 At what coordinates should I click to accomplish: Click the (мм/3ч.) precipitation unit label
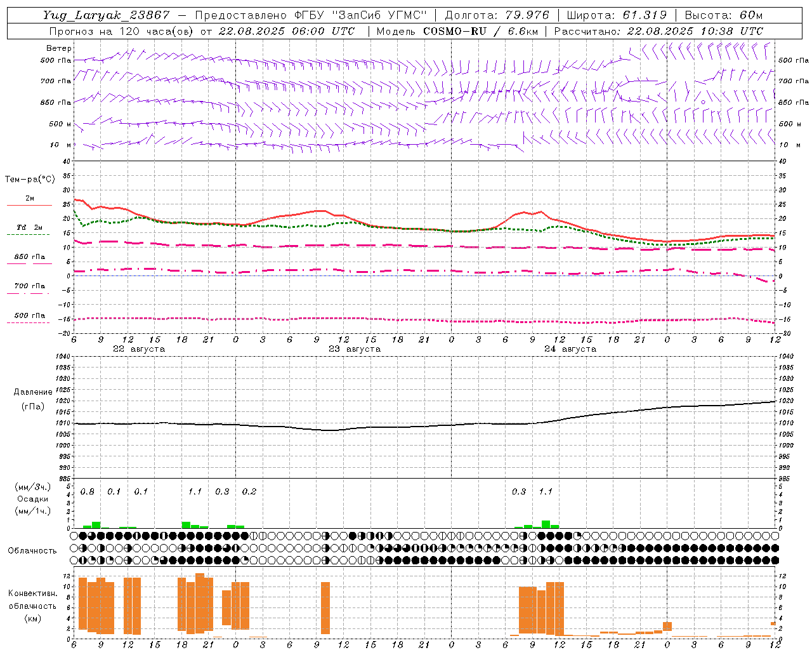33,487
